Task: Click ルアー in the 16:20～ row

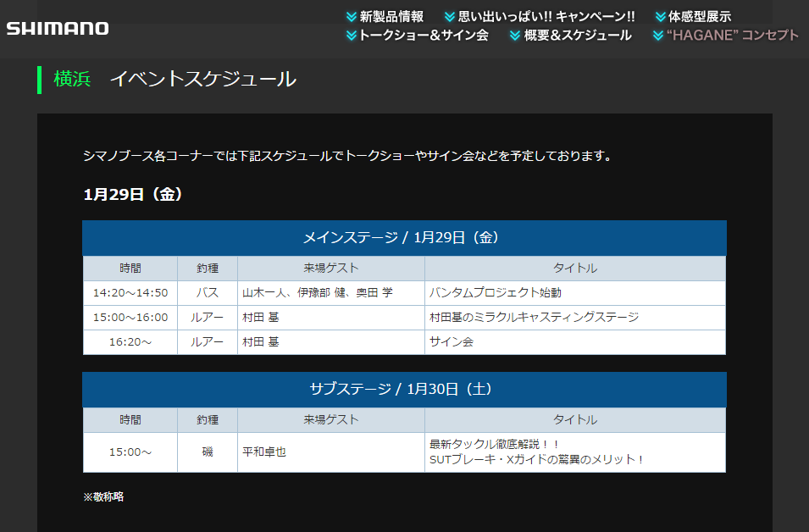Action: (x=207, y=342)
